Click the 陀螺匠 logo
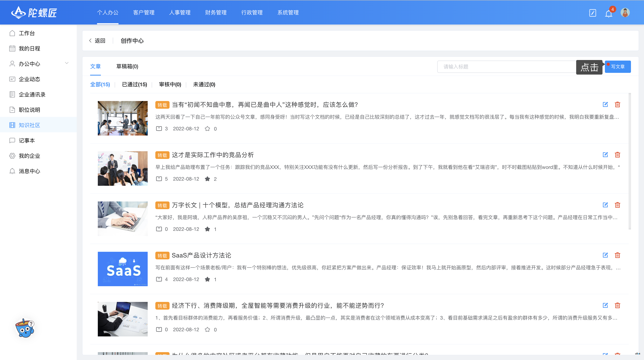The width and height of the screenshot is (644, 360). click(34, 12)
